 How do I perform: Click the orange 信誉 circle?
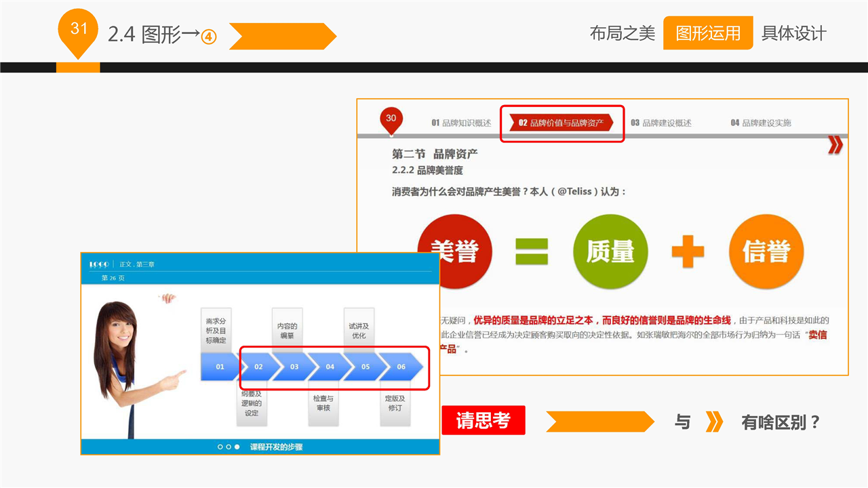coord(766,251)
